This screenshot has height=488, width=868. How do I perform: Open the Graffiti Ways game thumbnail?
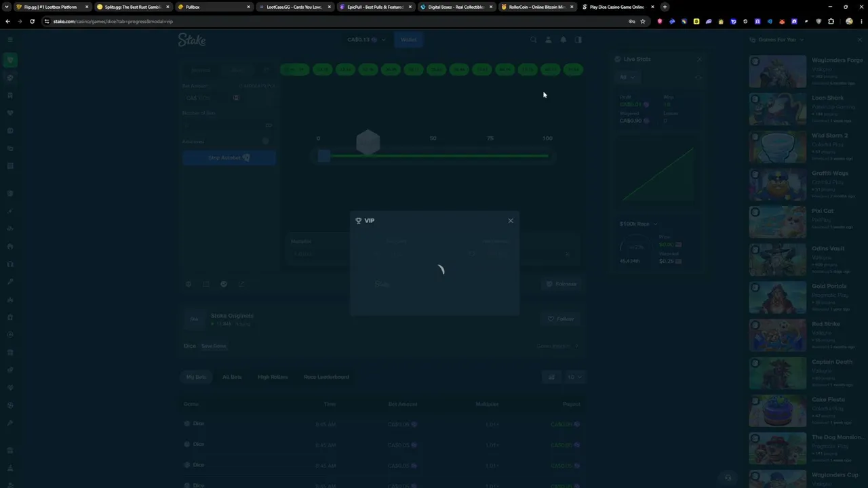tap(778, 184)
